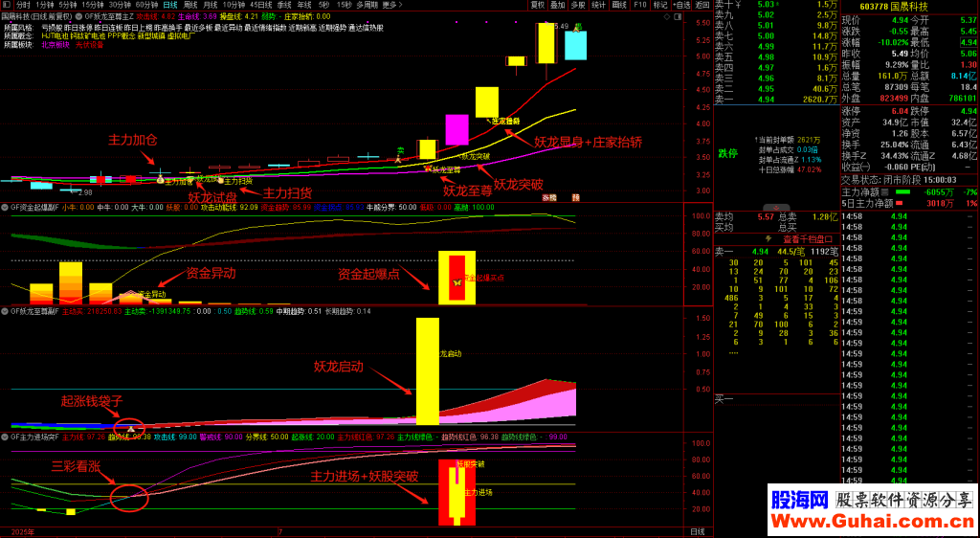The image size is (980, 538).
Task: Open the 多周期 multi-period view
Action: 367,5
